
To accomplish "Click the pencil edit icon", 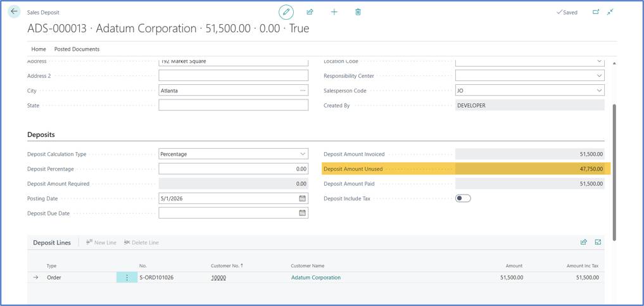I will [x=286, y=12].
